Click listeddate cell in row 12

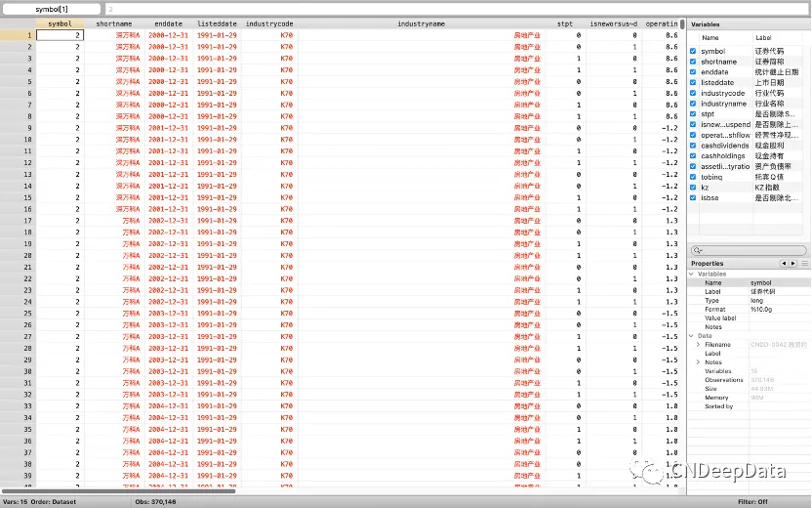click(x=217, y=163)
